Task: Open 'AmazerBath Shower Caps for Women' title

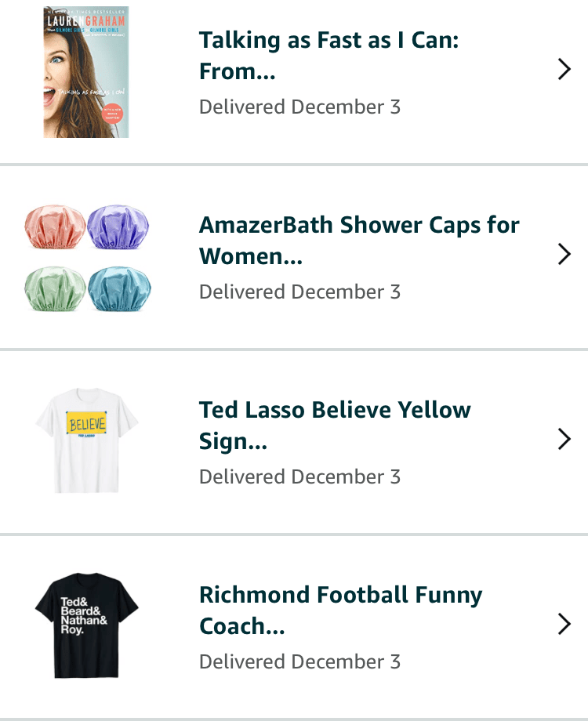Action: click(358, 240)
